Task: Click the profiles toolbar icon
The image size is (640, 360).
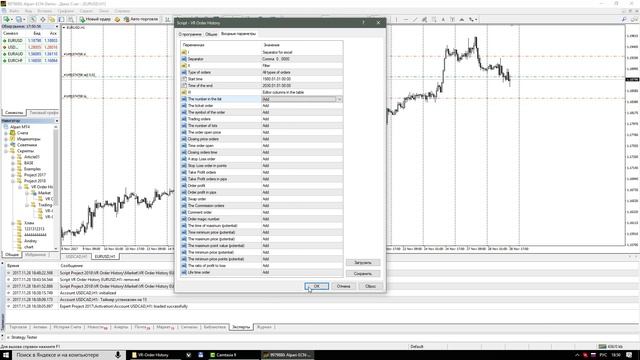Action: pos(19,19)
